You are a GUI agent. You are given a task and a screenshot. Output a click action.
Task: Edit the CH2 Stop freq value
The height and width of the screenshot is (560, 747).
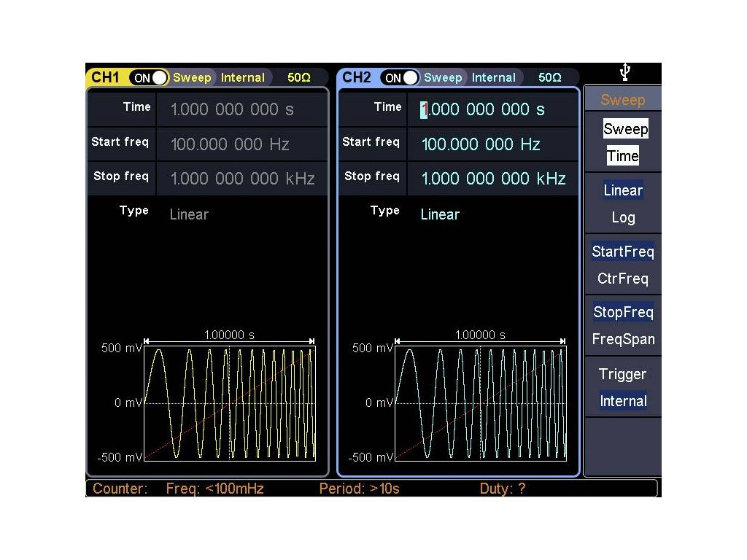(492, 179)
